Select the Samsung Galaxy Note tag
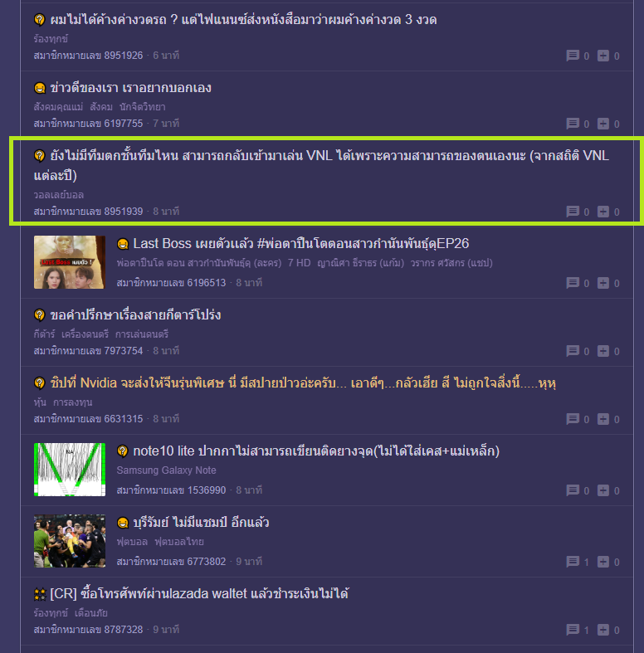Image resolution: width=644 pixels, height=653 pixels. point(166,470)
